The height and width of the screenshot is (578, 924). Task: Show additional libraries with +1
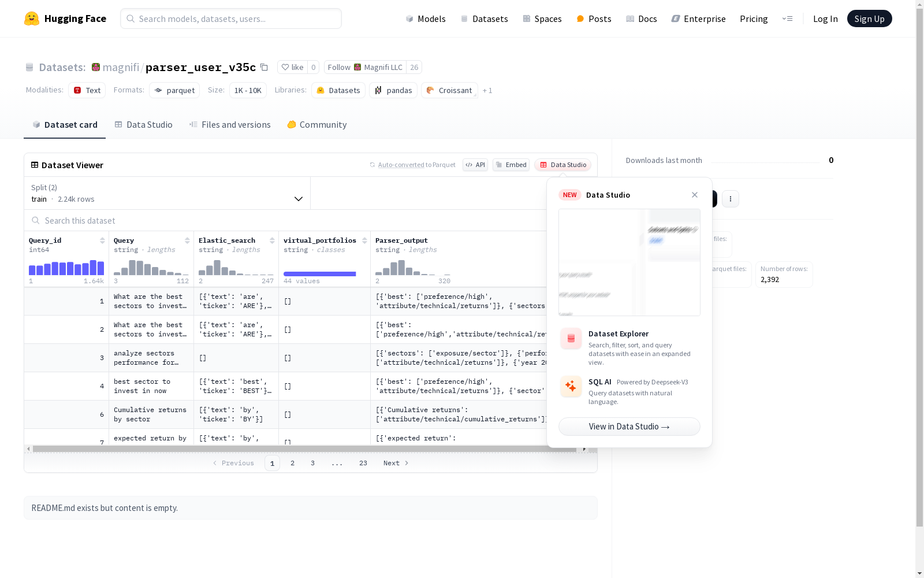point(487,90)
